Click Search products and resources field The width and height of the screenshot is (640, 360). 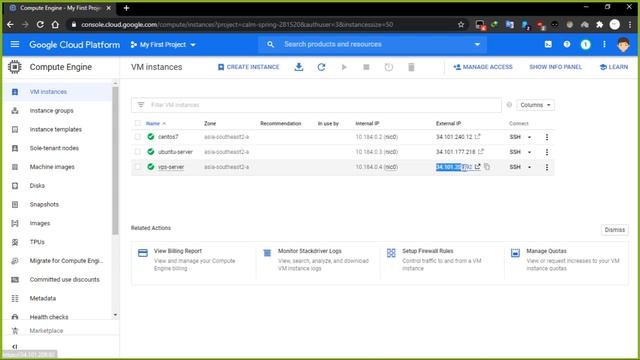pos(372,44)
